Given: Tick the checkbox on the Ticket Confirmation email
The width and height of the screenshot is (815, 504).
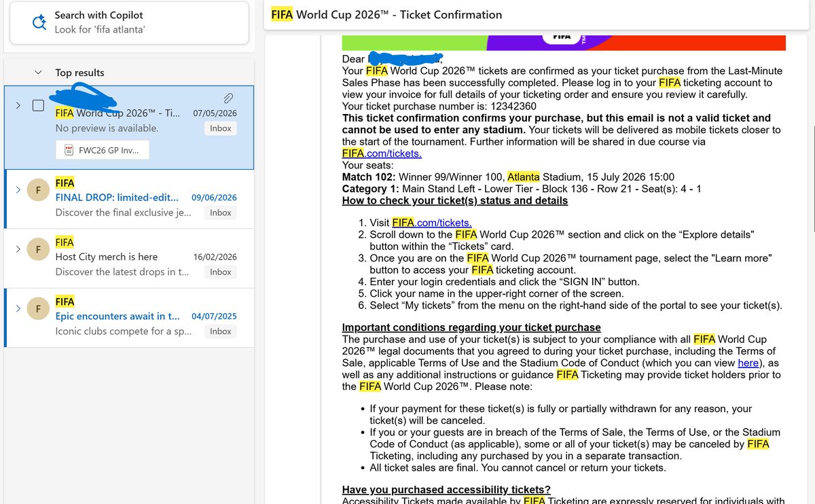Looking at the screenshot, I should (39, 105).
